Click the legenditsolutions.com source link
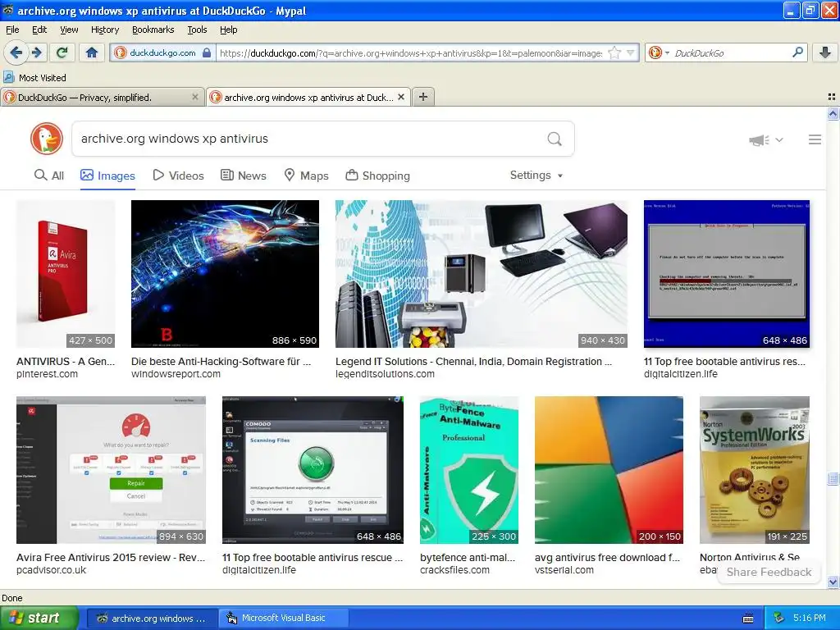The width and height of the screenshot is (840, 630). pos(385,374)
